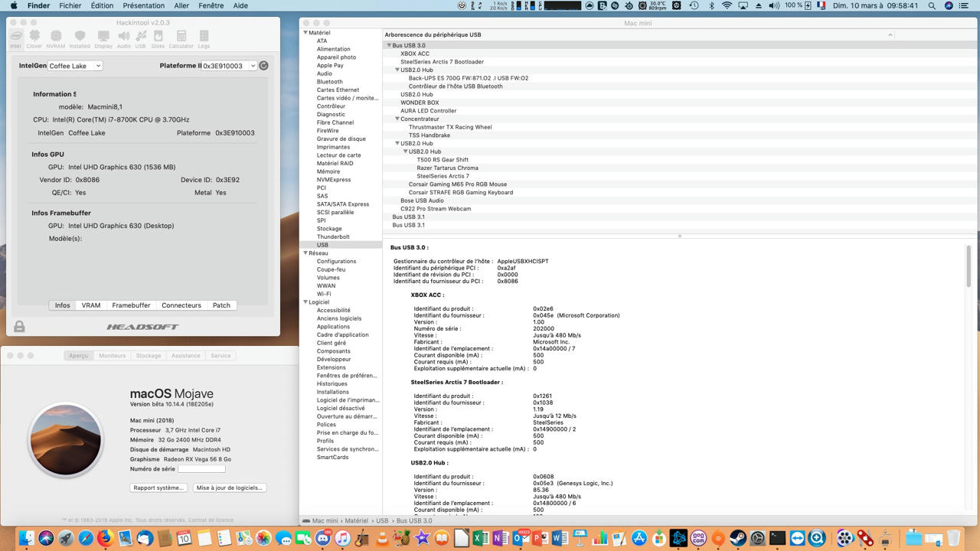Open Terminal from the Dock
Viewport: 980px width, 551px height.
click(x=778, y=539)
